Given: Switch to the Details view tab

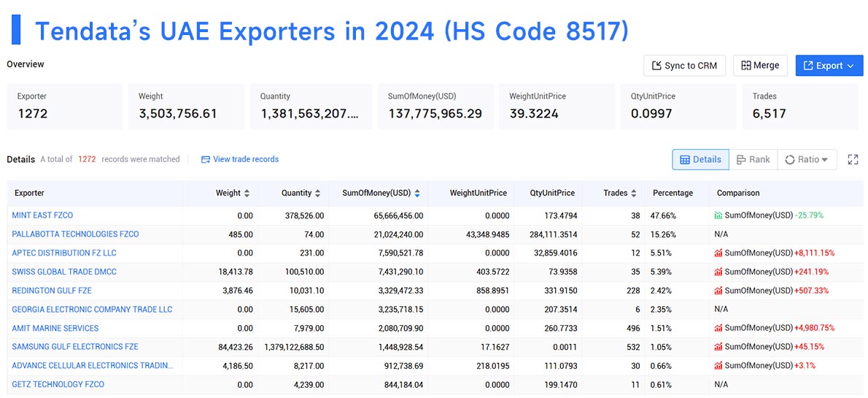Looking at the screenshot, I should click(700, 160).
